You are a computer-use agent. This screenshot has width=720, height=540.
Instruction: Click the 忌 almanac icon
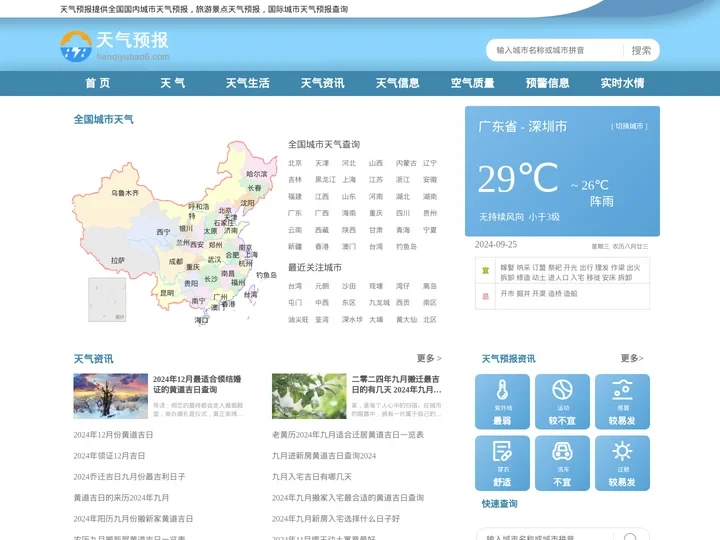[x=485, y=297]
